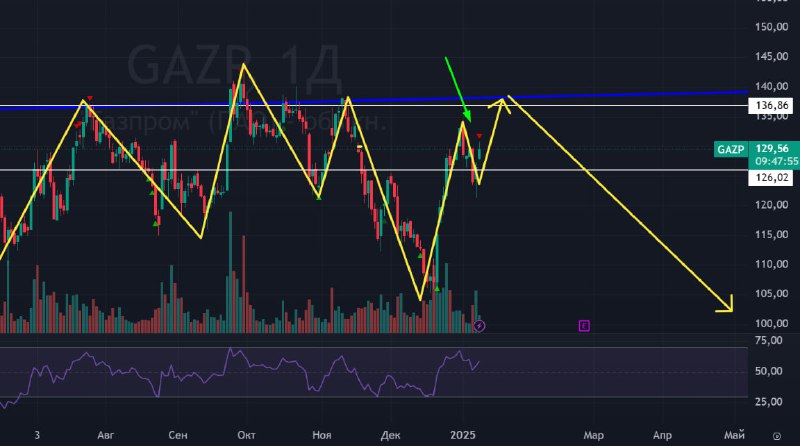Screen dimensions: 800x446
Task: Click the 75,00 RSI scale label
Action: (768, 340)
